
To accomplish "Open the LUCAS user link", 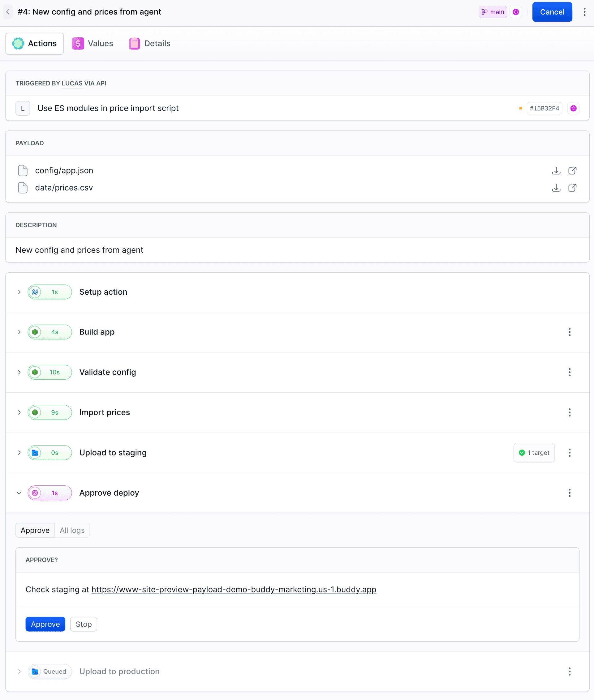I will (72, 83).
